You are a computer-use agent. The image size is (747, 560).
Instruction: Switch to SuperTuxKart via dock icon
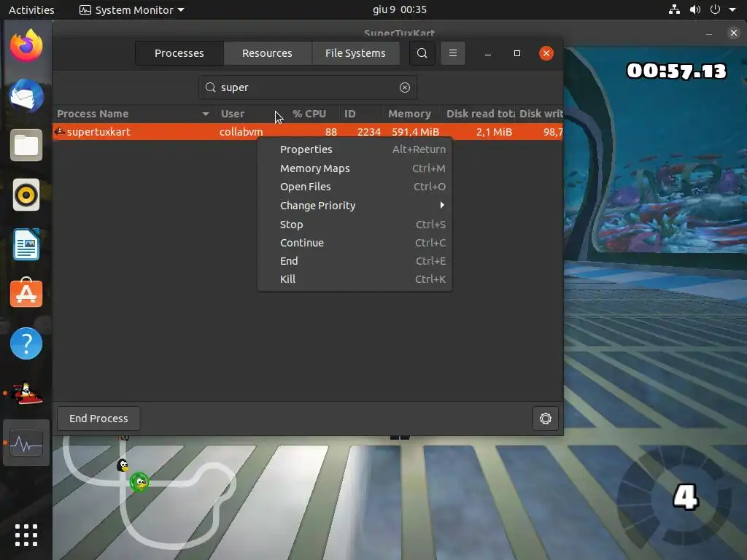(26, 393)
